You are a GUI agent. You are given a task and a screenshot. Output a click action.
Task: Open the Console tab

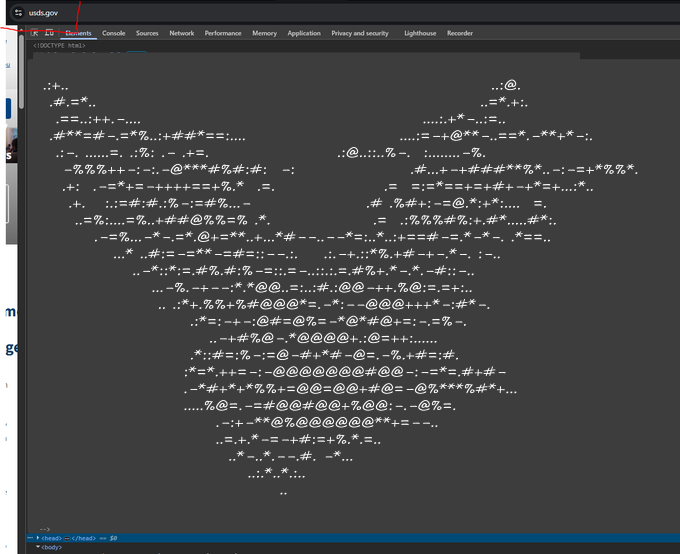pos(114,33)
